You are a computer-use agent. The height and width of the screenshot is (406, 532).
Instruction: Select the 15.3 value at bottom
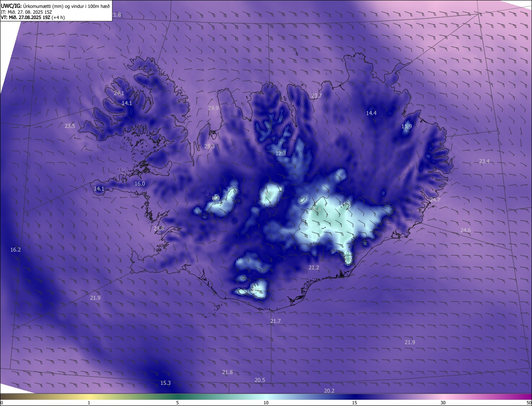[x=165, y=383]
